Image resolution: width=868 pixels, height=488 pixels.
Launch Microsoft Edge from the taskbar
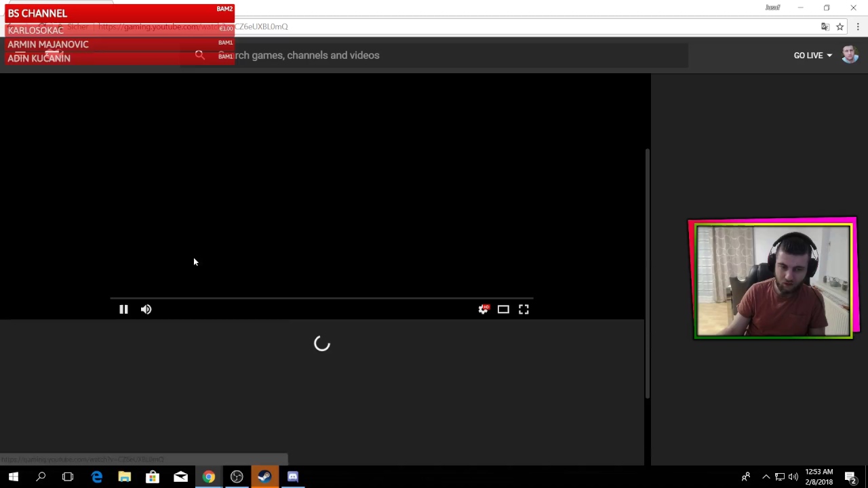coord(97,477)
